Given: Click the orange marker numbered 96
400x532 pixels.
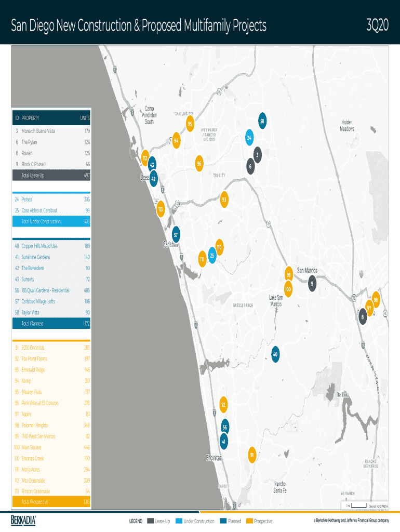Looking at the screenshot, I should (199, 164).
